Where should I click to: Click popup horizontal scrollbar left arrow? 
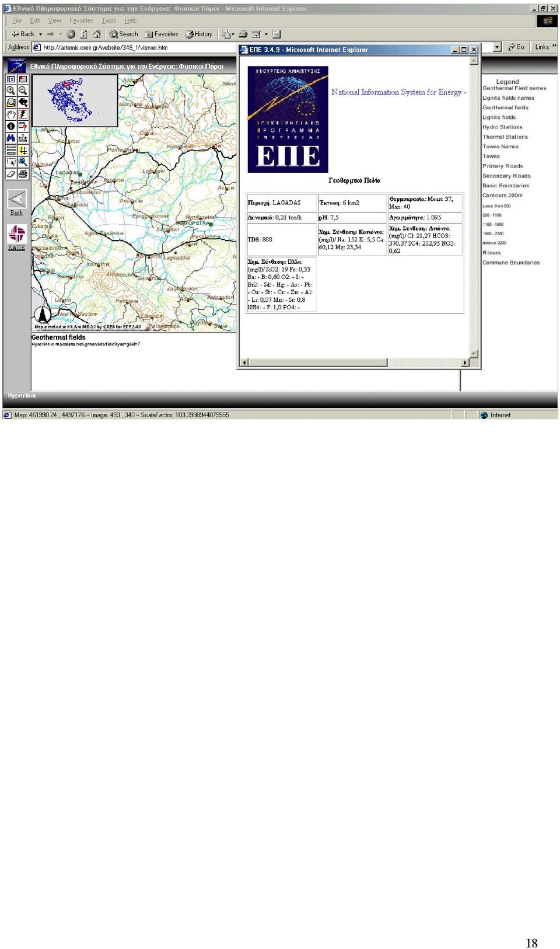tap(244, 362)
